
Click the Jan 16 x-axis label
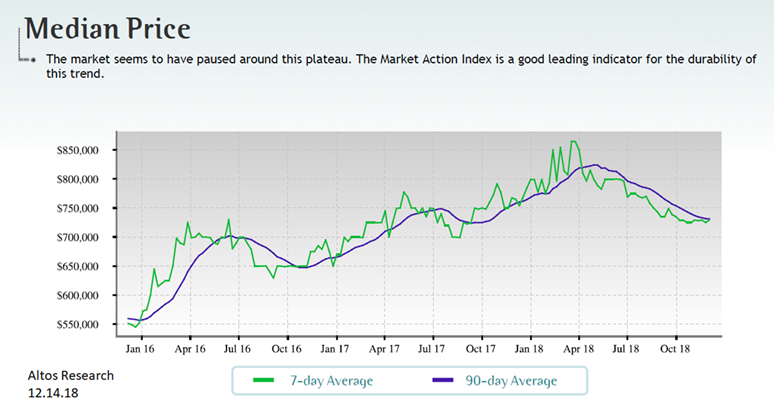141,348
